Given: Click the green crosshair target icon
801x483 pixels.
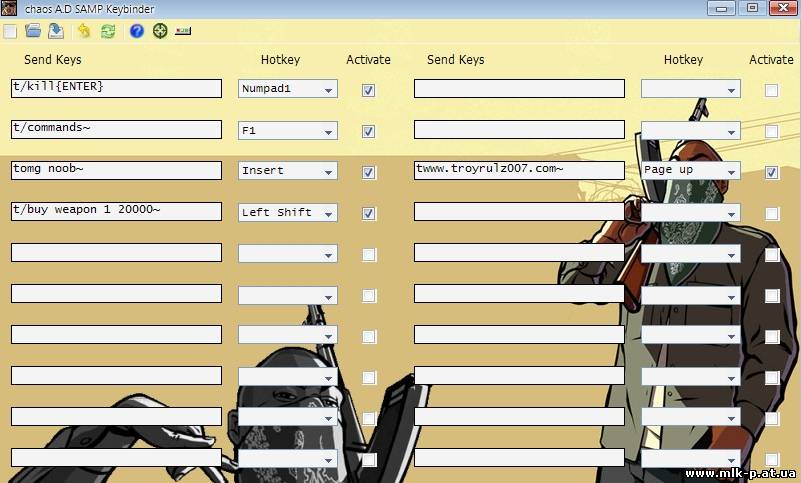Looking at the screenshot, I should pyautogui.click(x=160, y=31).
